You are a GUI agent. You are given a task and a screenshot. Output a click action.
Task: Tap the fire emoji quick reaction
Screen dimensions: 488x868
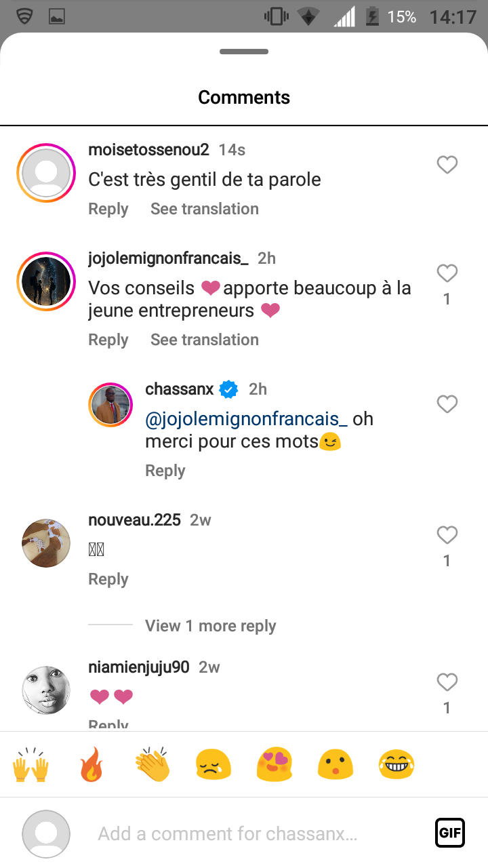pyautogui.click(x=91, y=765)
